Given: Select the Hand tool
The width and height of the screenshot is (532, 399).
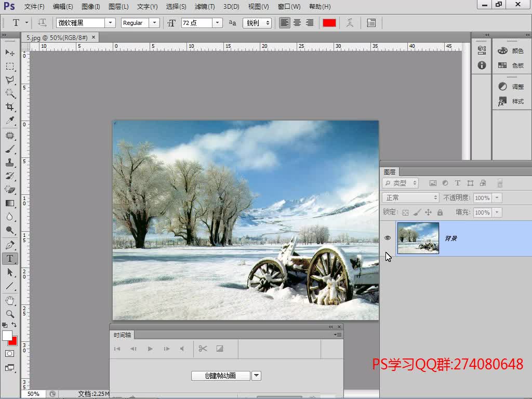Looking at the screenshot, I should pos(10,300).
